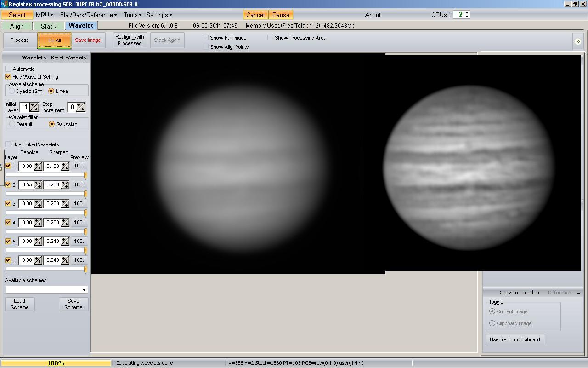Click the layer 3 wavelet slider
The height and width of the screenshot is (368, 588).
coord(46,213)
